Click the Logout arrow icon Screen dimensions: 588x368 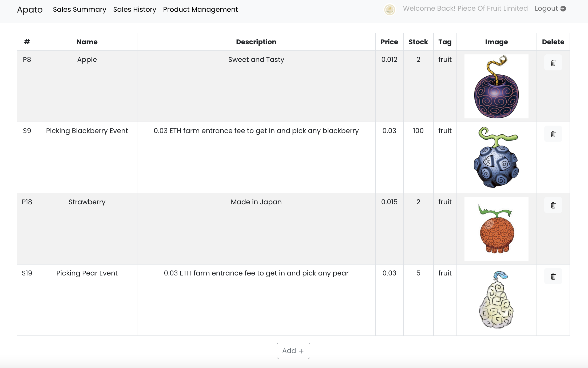point(563,8)
